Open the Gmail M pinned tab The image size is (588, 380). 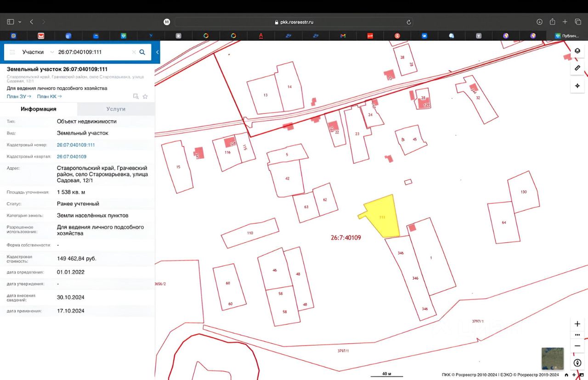(343, 36)
